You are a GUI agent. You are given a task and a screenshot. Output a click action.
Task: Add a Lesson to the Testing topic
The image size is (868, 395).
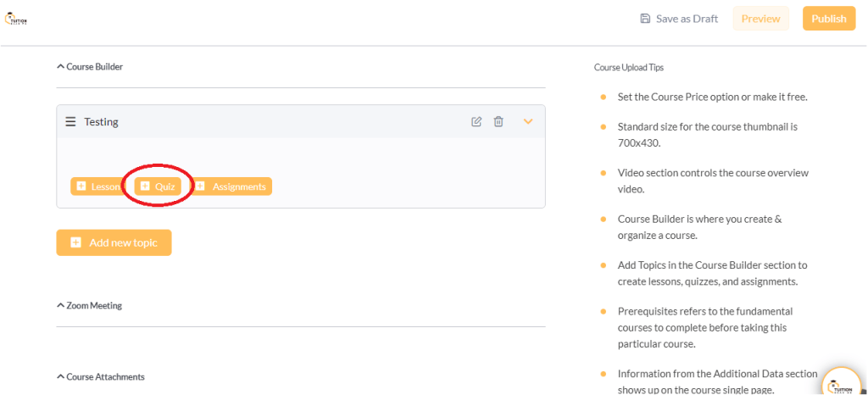97,186
